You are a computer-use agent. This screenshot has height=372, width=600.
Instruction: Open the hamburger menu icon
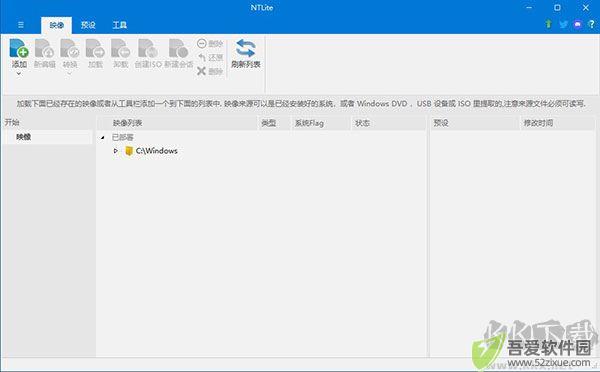pyautogui.click(x=21, y=25)
